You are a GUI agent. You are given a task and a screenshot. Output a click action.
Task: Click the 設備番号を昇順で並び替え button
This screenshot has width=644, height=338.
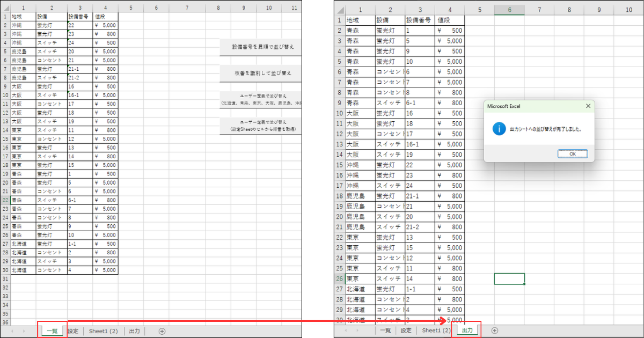261,47
